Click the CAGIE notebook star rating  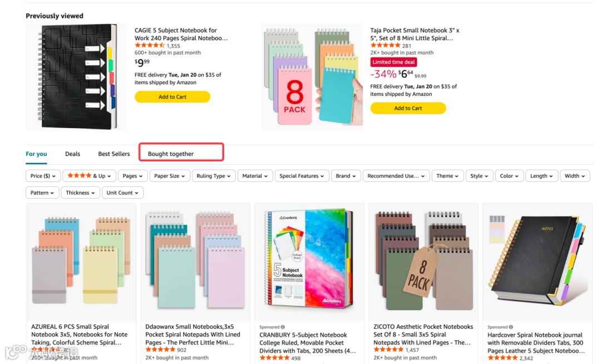pyautogui.click(x=149, y=46)
